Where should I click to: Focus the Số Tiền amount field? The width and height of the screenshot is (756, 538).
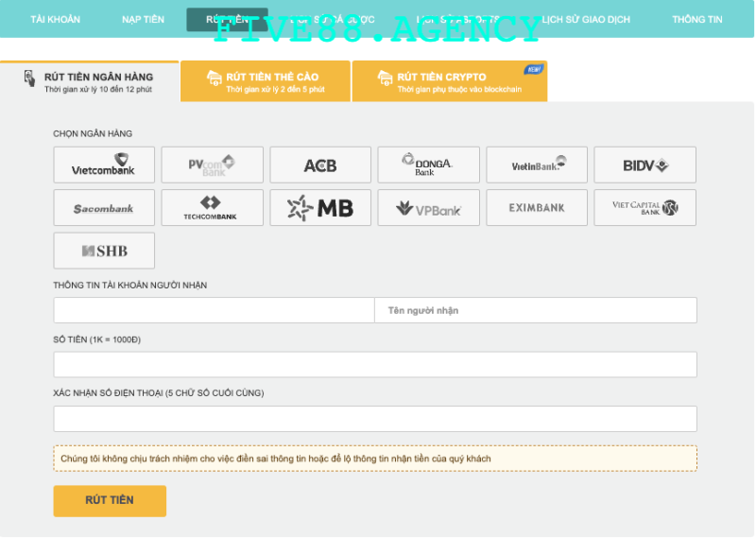pyautogui.click(x=375, y=365)
